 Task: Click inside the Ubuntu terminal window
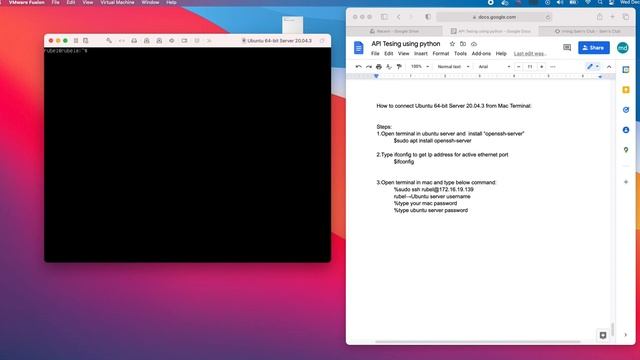coord(187,154)
